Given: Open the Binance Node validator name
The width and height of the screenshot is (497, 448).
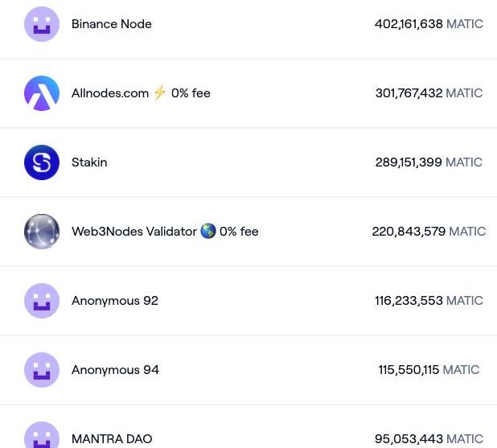Looking at the screenshot, I should [x=111, y=24].
